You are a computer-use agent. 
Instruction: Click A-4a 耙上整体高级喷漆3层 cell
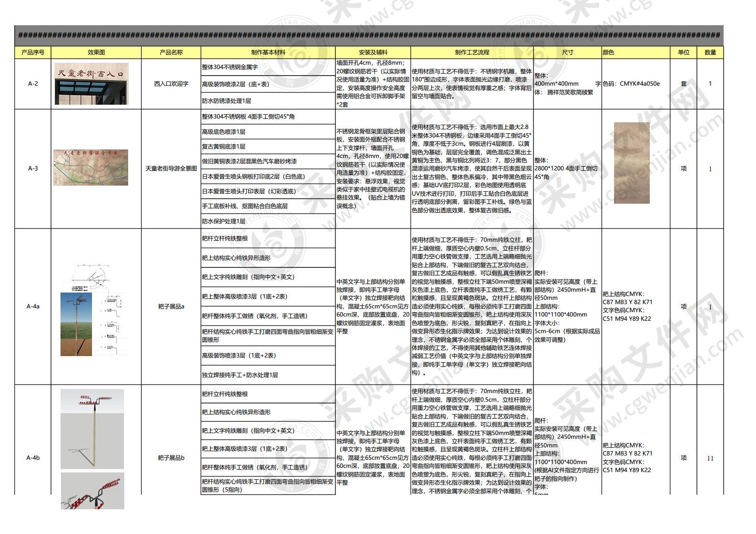268,297
